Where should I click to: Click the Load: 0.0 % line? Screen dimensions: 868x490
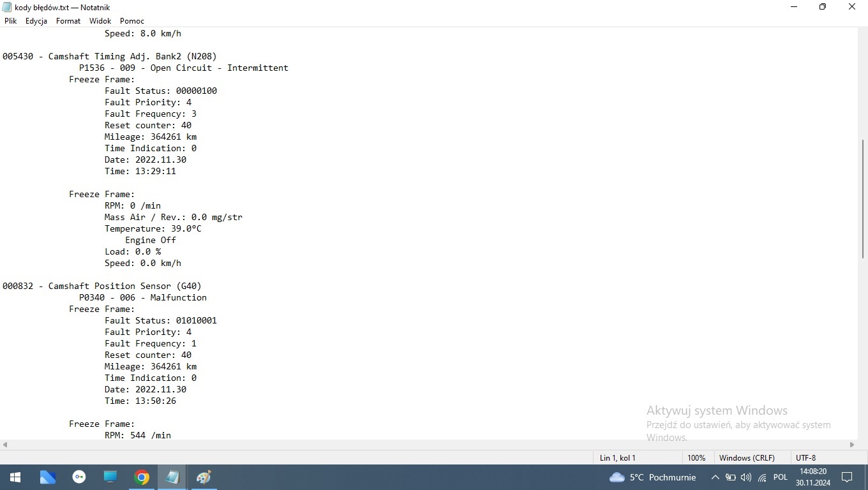[x=133, y=251]
